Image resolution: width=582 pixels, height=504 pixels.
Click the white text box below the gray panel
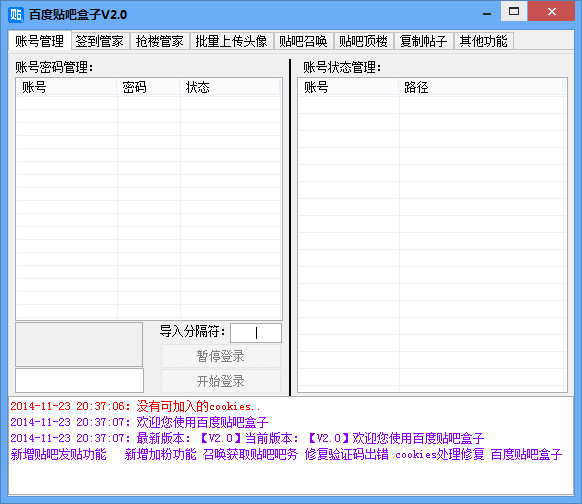[79, 380]
